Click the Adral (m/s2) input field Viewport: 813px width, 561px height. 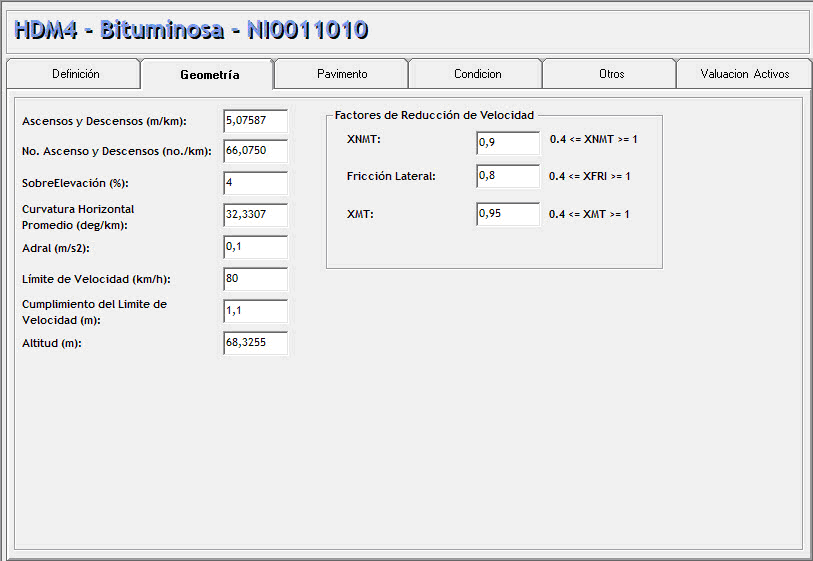255,247
